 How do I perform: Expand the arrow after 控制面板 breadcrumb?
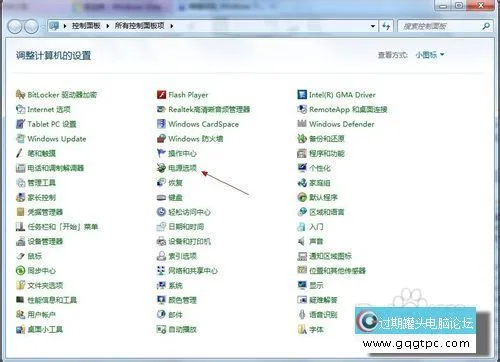108,26
